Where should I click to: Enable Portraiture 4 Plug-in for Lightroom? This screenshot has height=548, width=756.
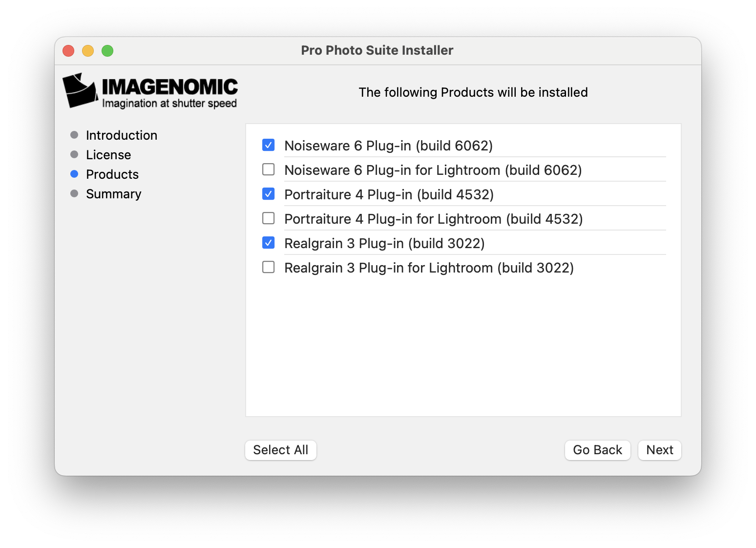(x=268, y=218)
